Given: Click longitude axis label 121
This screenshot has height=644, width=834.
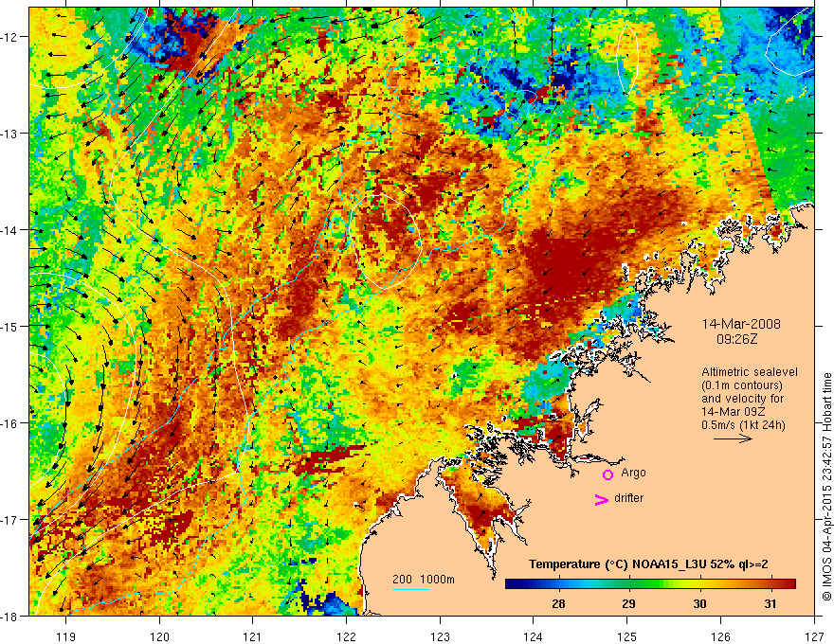Looking at the screenshot, I should pyautogui.click(x=253, y=636).
